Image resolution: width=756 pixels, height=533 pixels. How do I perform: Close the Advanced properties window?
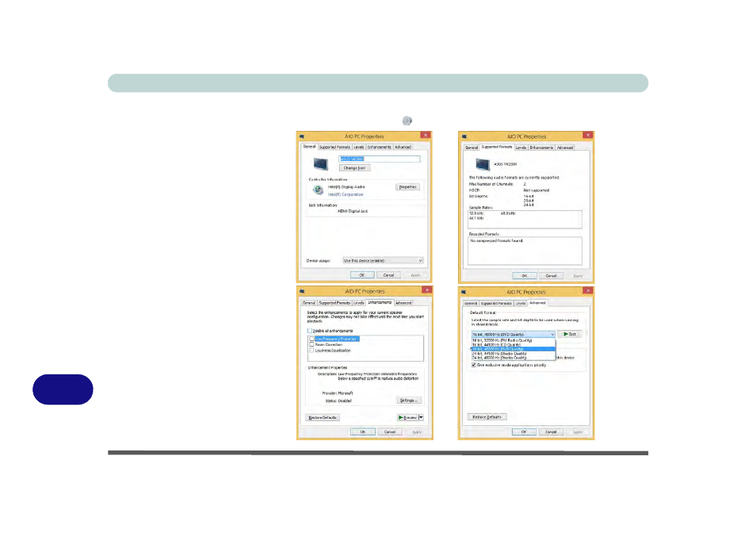(x=588, y=290)
